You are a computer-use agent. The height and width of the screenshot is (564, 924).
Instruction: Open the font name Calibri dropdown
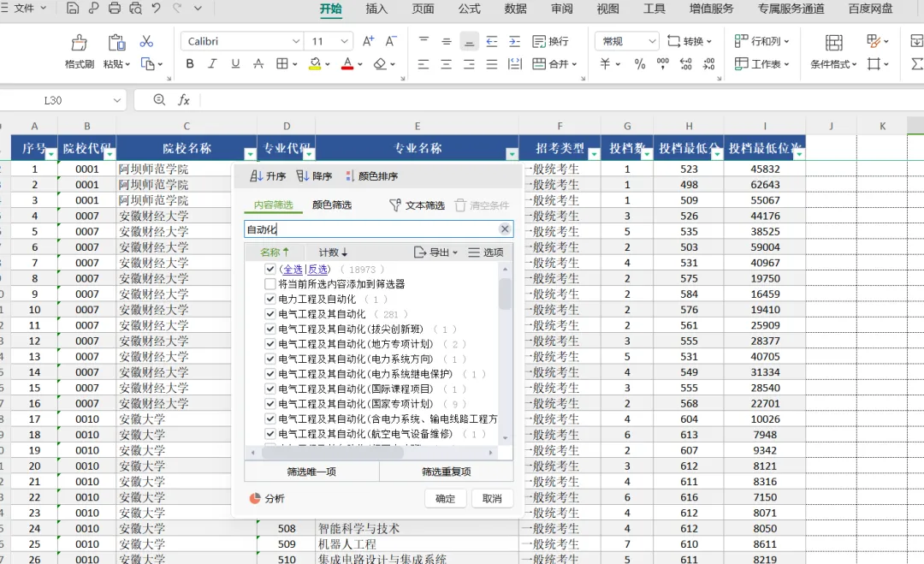point(296,41)
